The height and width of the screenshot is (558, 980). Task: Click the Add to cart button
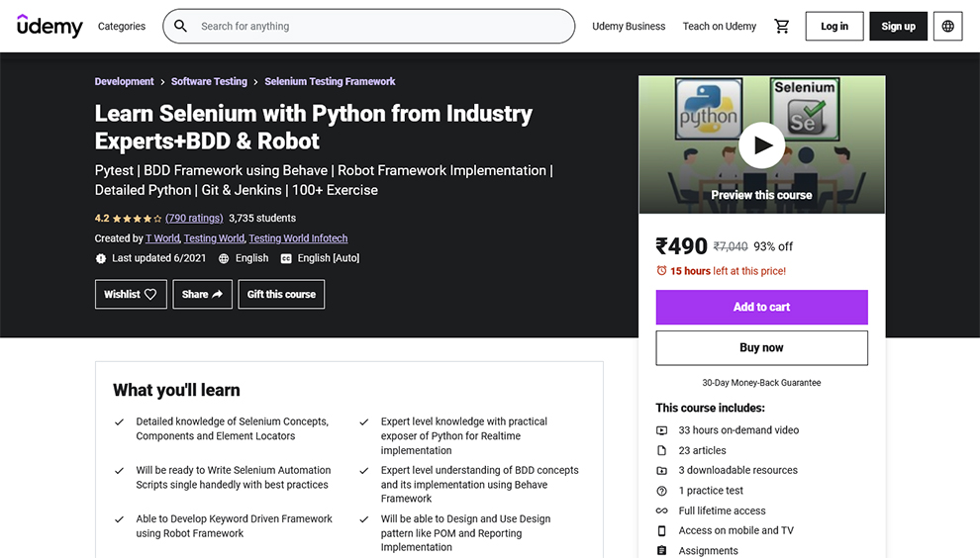pyautogui.click(x=762, y=307)
